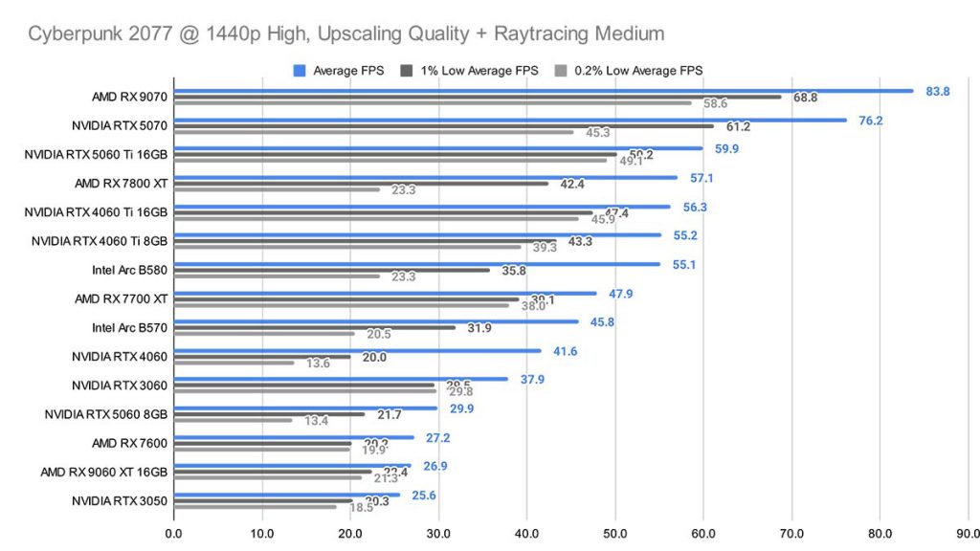980x551 pixels.
Task: Click the 41.6 average FPS value
Action: tap(565, 351)
